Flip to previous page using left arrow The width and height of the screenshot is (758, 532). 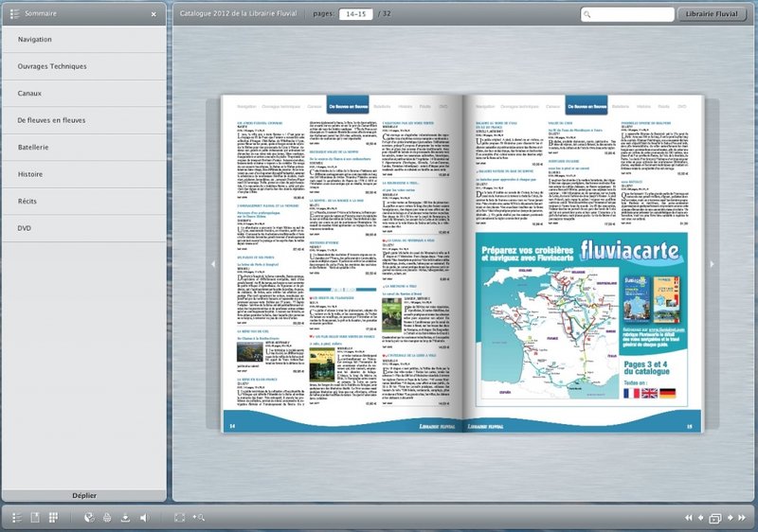point(212,264)
